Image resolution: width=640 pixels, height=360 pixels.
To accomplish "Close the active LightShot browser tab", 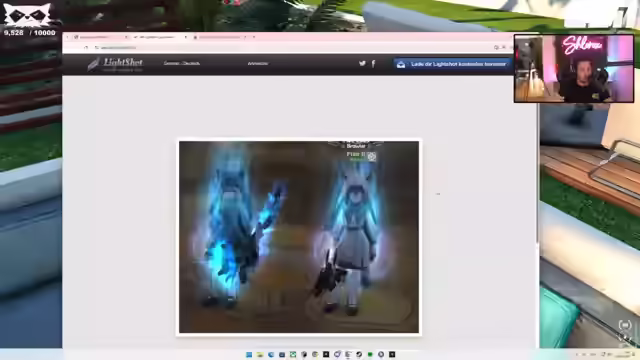I will [x=186, y=37].
